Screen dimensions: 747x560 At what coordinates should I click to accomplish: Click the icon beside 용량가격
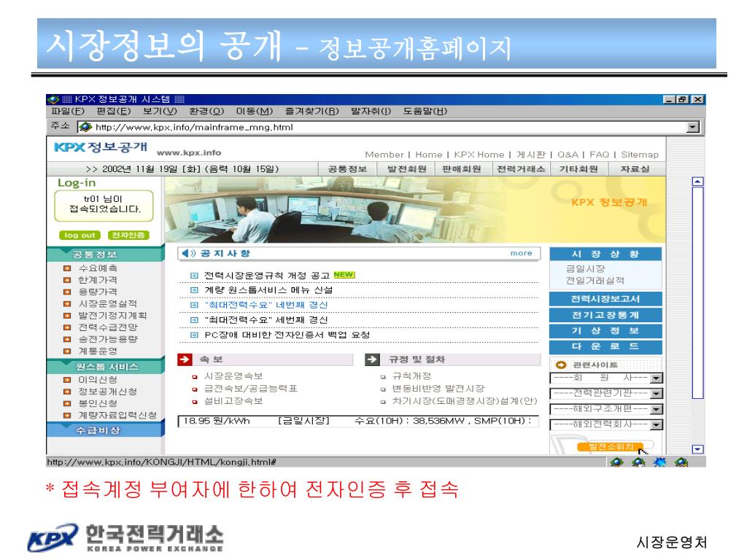pyautogui.click(x=67, y=292)
